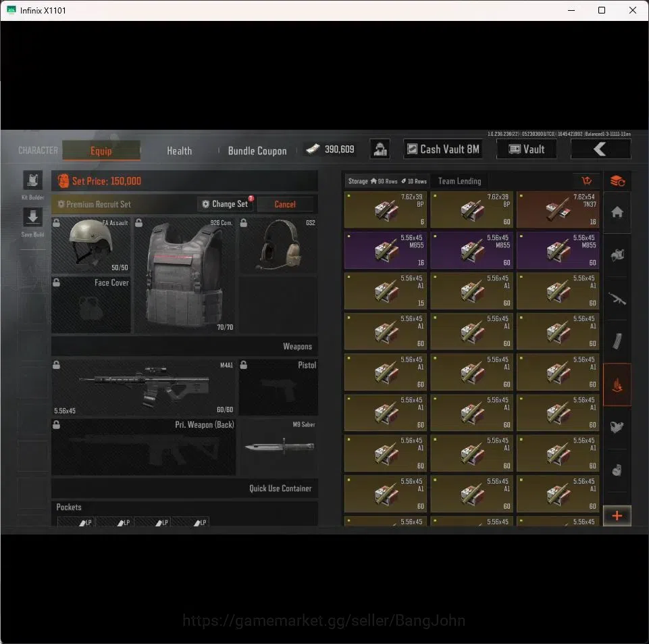
Task: Switch to the Health tab
Action: (x=179, y=151)
